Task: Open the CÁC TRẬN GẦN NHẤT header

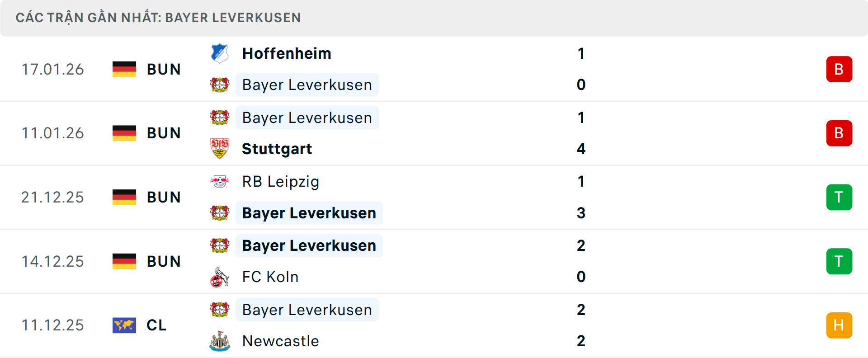Action: pyautogui.click(x=158, y=18)
